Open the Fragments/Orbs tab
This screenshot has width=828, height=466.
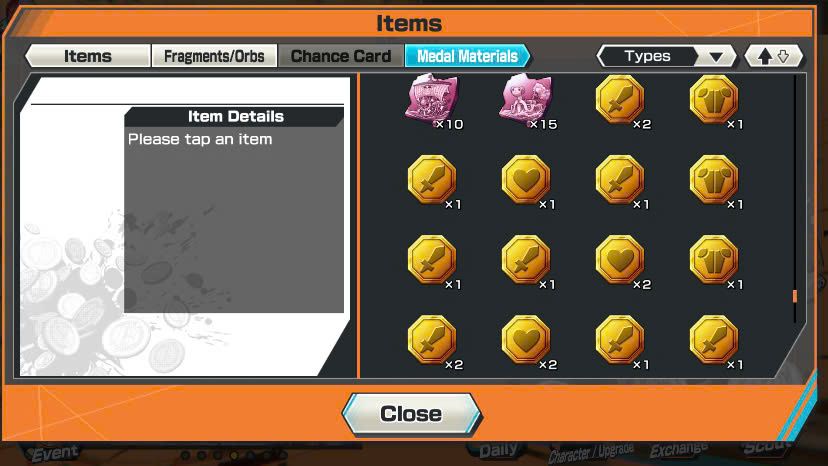click(214, 55)
